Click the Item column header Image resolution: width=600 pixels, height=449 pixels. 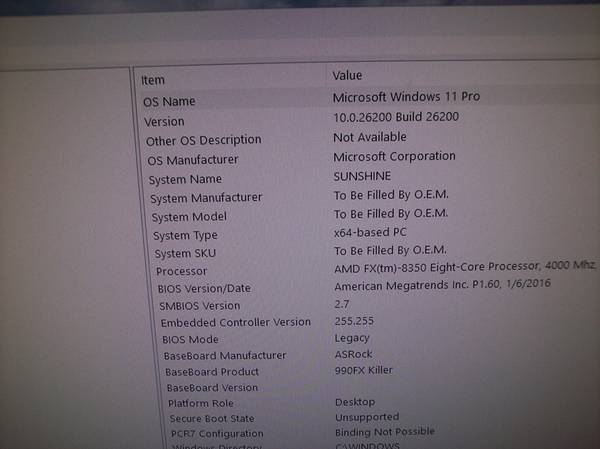tap(153, 80)
